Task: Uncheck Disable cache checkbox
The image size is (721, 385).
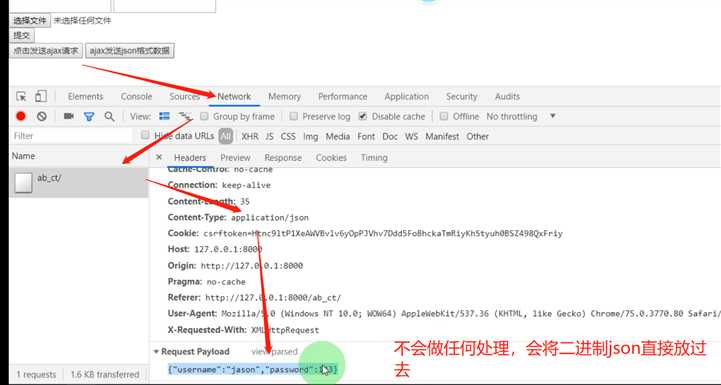Action: coord(363,116)
